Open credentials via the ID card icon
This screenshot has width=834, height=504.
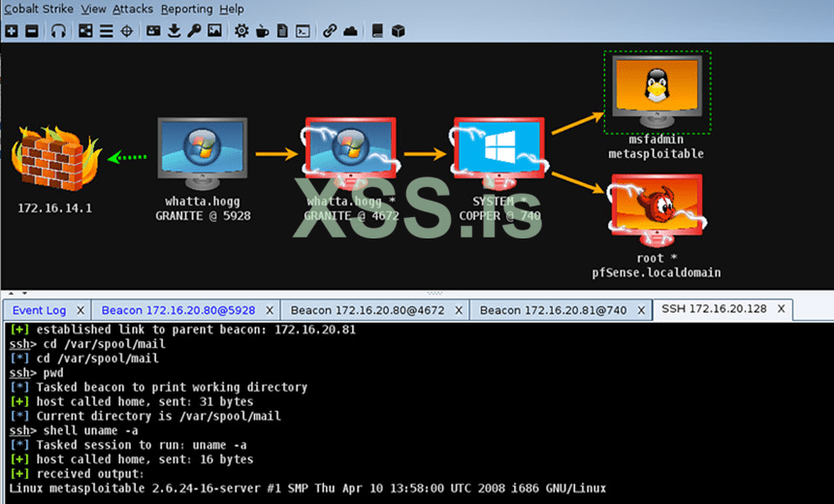(153, 31)
